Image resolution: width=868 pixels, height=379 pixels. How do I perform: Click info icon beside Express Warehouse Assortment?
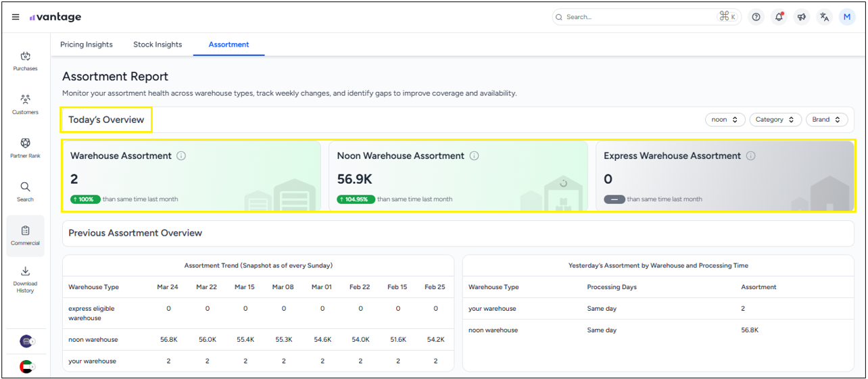[751, 156]
